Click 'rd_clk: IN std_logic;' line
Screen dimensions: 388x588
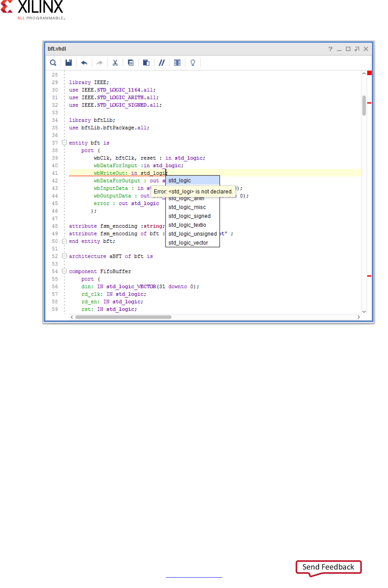(114, 294)
